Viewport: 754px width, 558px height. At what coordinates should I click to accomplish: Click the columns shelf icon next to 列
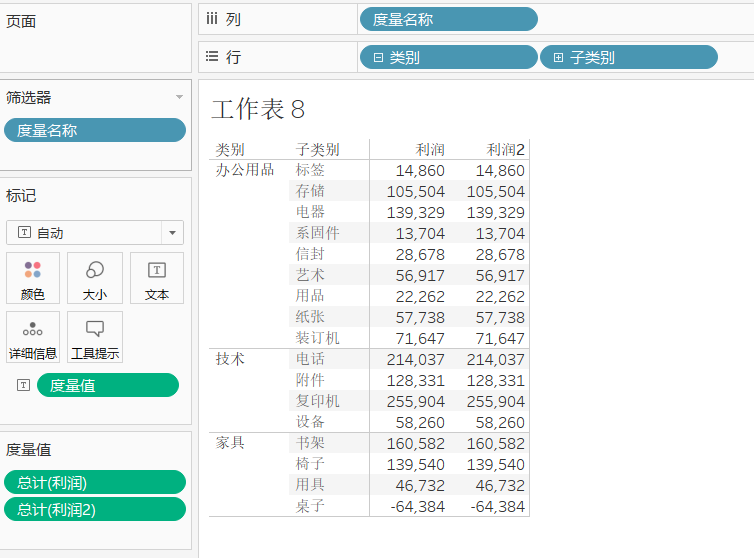tap(212, 19)
